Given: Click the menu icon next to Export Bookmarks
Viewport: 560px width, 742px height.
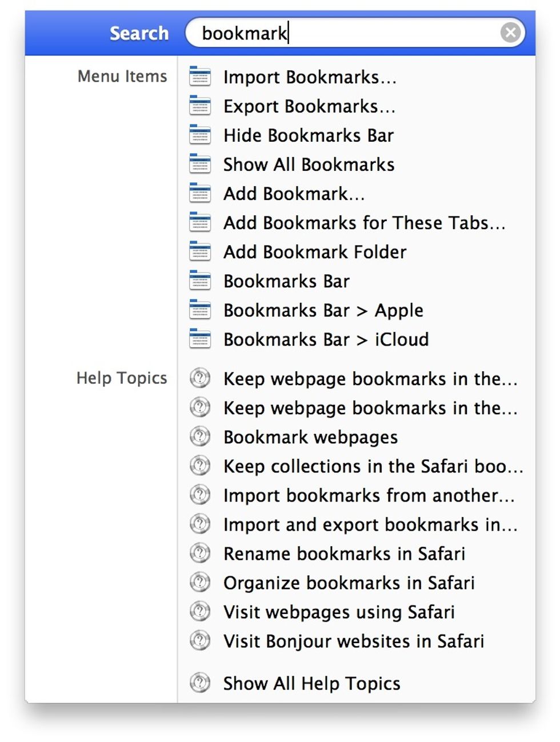Looking at the screenshot, I should [200, 106].
